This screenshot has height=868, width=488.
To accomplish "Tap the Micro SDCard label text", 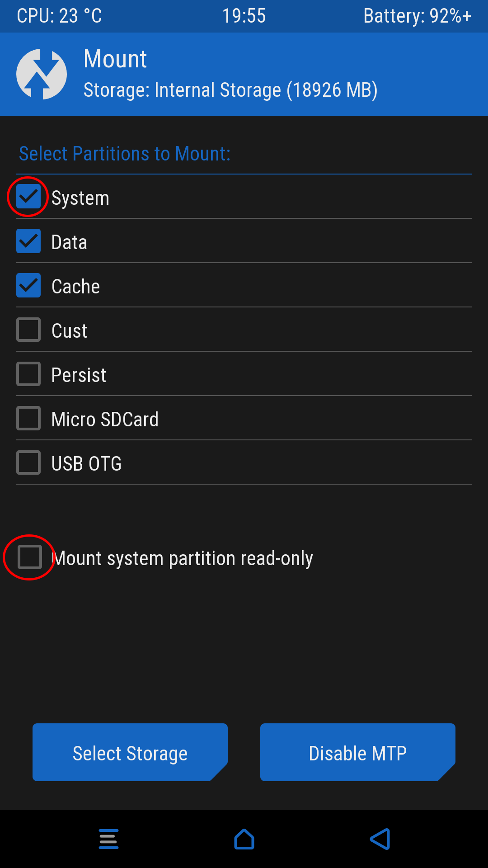I will (105, 419).
